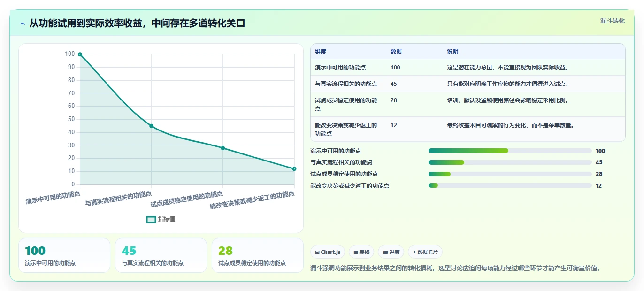The width and height of the screenshot is (644, 291).
Task: Click the x-axis label 演示中可用的功能点
Action: coord(53,197)
